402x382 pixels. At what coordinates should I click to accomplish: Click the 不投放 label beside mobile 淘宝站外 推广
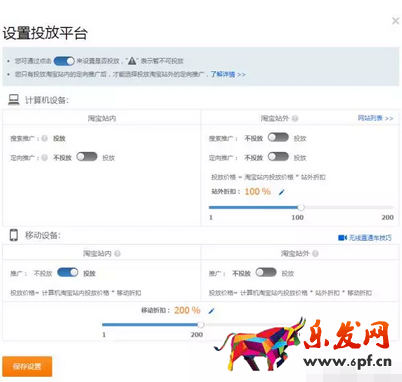pos(241,273)
